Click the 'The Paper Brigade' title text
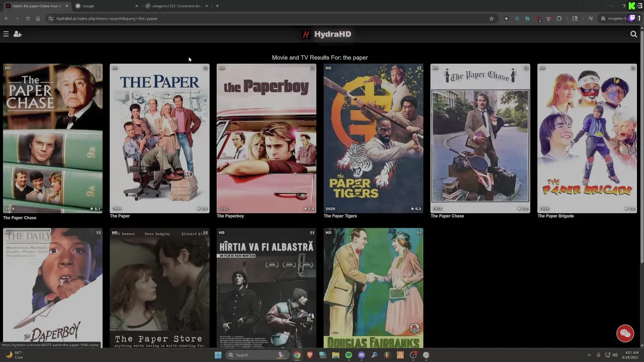The width and height of the screenshot is (644, 362). 555,216
